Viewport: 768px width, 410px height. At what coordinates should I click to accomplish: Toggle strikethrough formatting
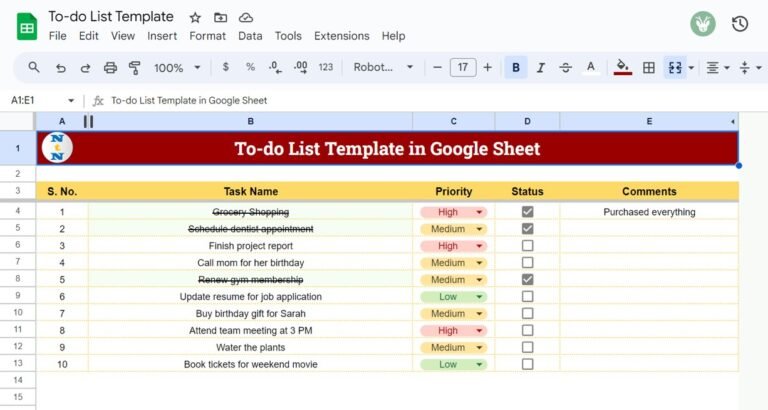click(565, 68)
